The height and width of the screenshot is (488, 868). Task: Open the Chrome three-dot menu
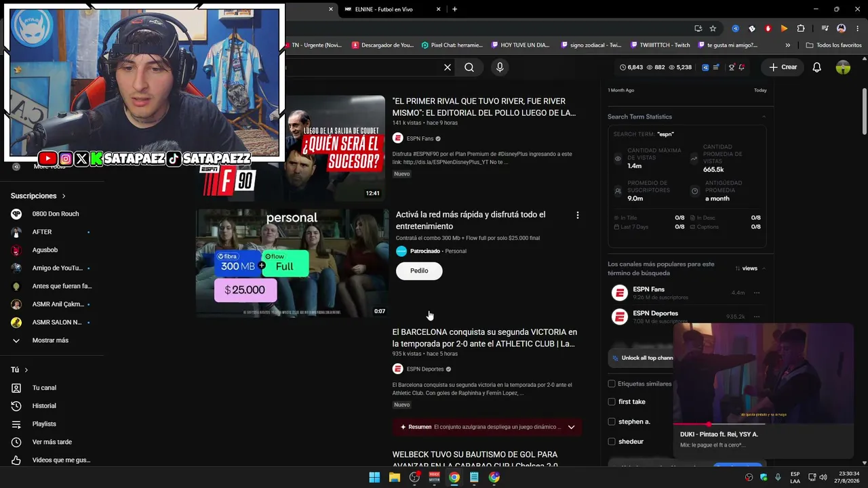(x=856, y=28)
